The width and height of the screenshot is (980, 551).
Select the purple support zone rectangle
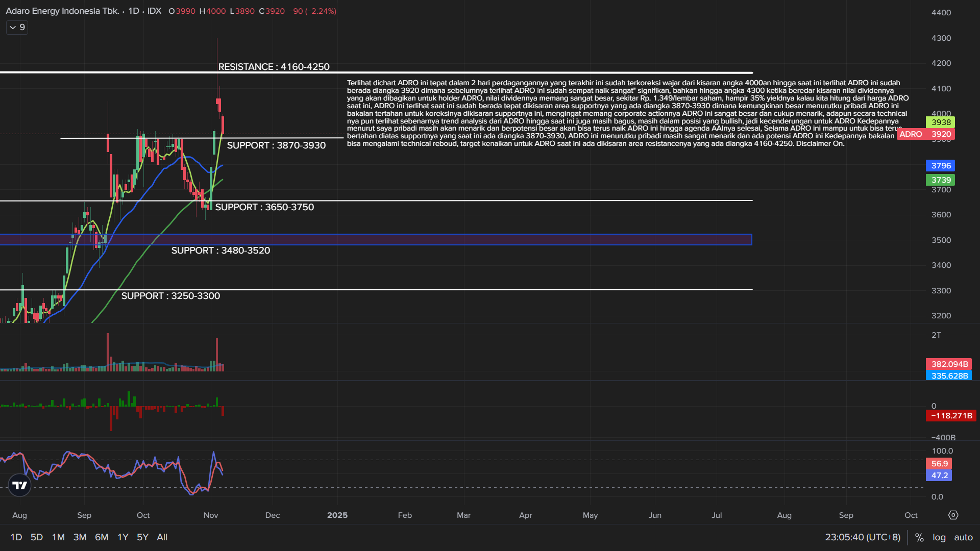(459, 240)
